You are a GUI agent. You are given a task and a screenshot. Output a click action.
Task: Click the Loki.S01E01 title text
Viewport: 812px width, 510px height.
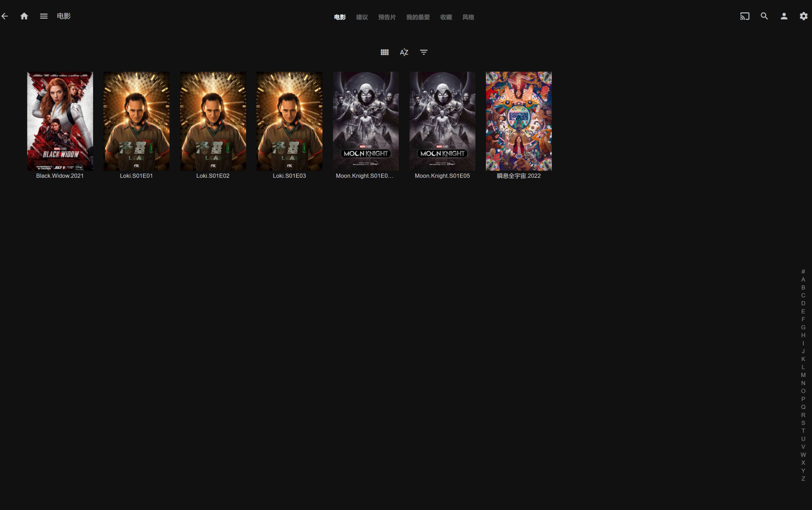tap(136, 176)
